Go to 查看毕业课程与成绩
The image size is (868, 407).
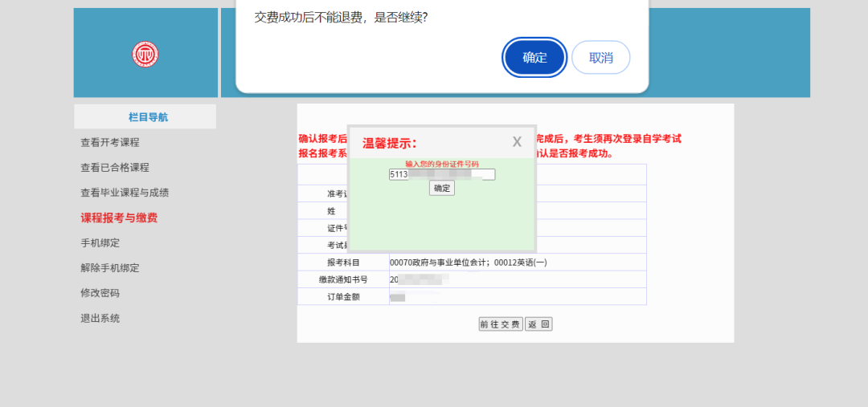[x=125, y=193]
